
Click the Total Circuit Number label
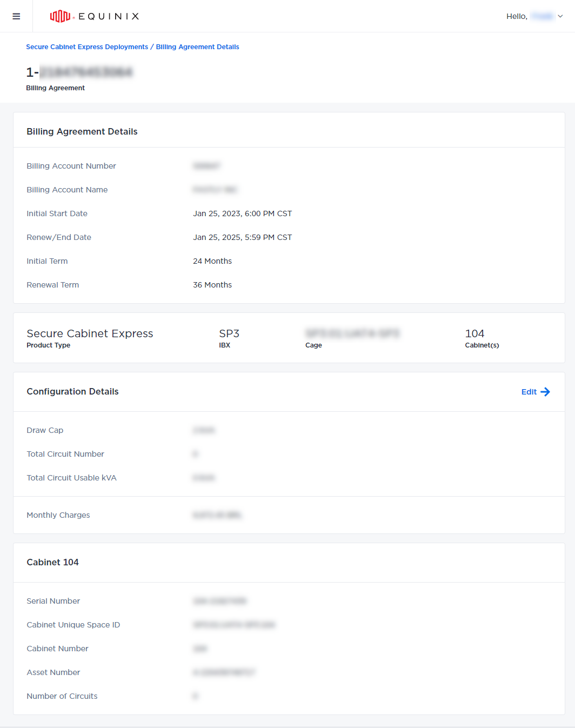pos(65,454)
